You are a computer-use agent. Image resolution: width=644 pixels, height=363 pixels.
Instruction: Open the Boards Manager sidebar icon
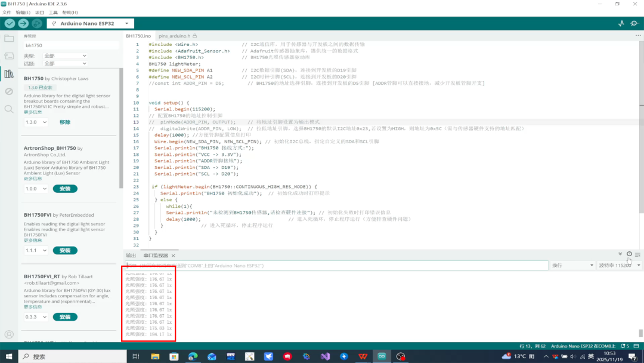pyautogui.click(x=9, y=56)
